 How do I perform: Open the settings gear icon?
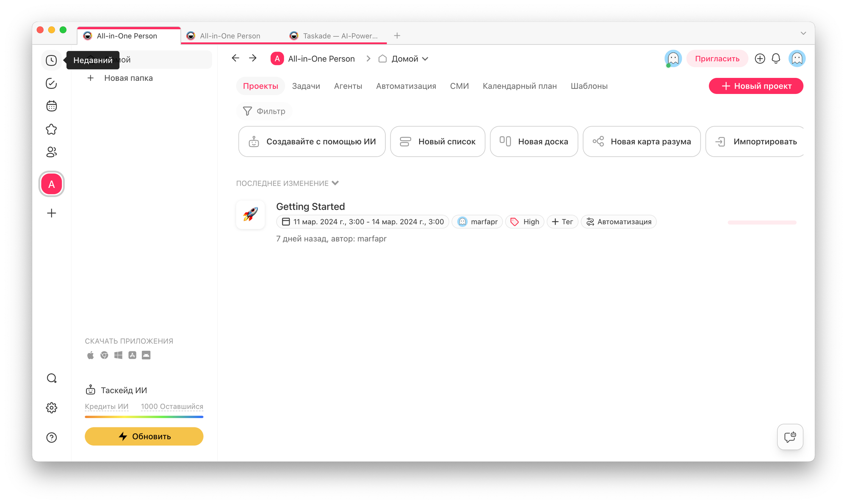click(x=51, y=408)
